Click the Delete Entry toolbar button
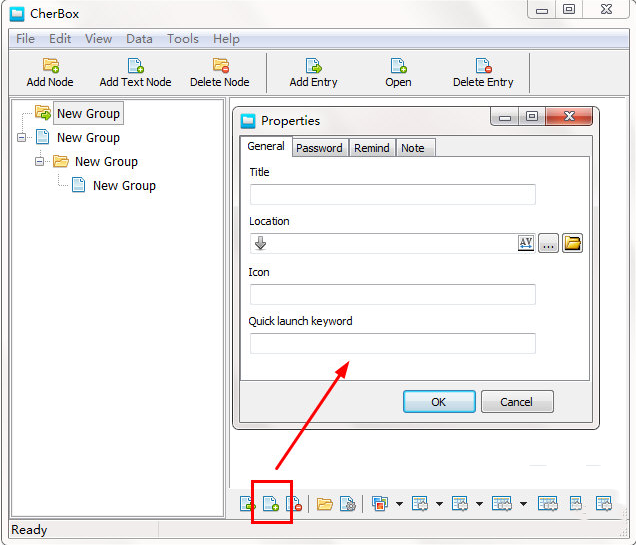Screen dimensions: 636x545 483,73
